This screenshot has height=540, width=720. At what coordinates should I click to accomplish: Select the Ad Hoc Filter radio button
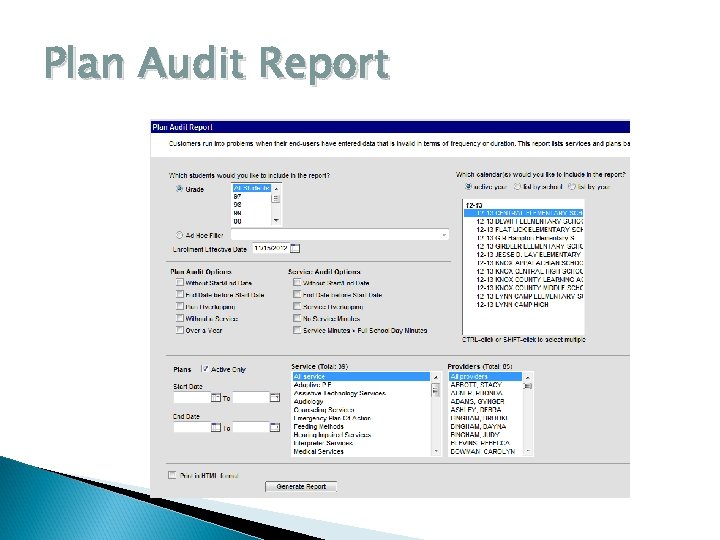point(180,235)
